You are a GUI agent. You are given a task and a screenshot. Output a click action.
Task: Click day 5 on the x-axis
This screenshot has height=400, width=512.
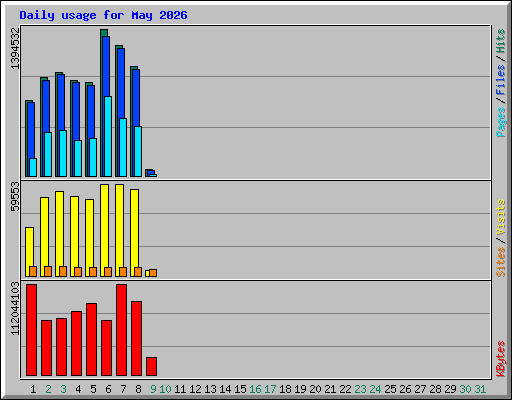click(93, 389)
